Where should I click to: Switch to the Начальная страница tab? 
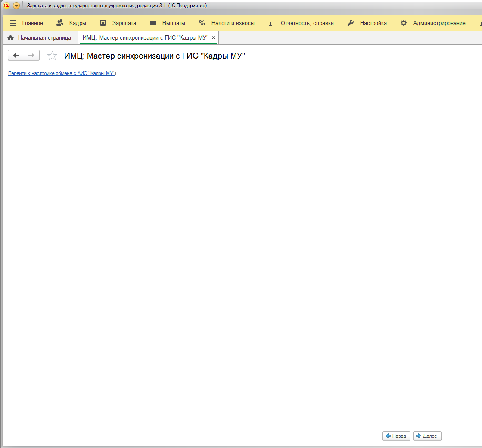tap(40, 38)
